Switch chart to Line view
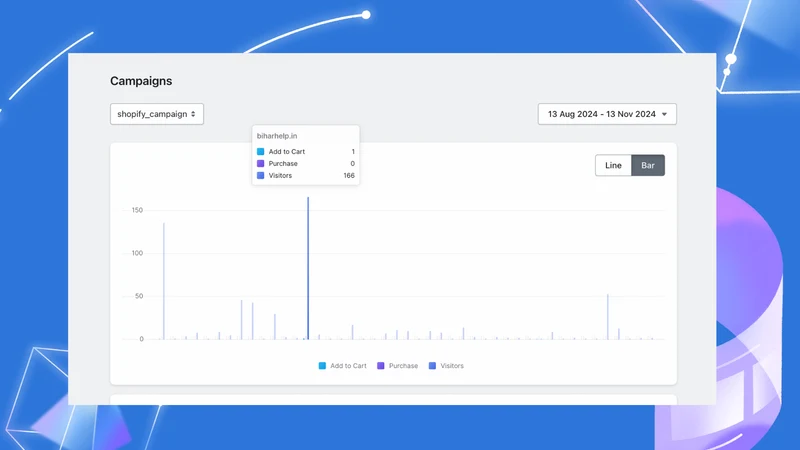800x450 pixels. click(x=613, y=165)
